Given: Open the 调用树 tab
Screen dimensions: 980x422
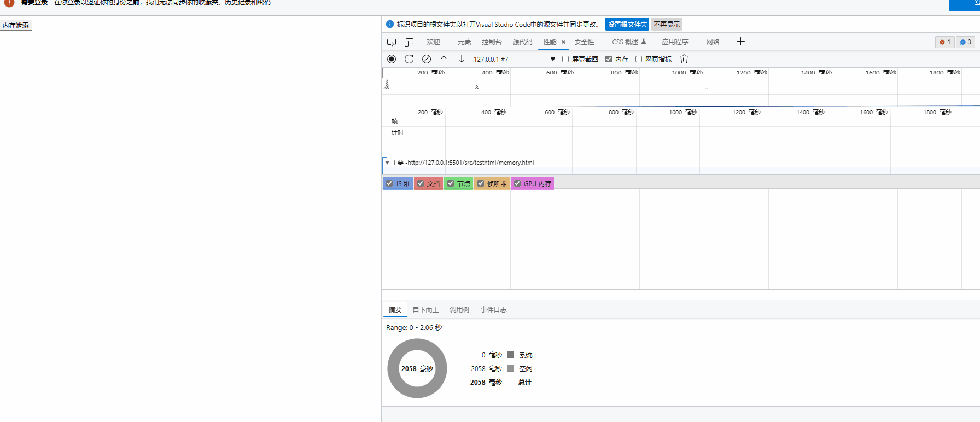Looking at the screenshot, I should [x=459, y=310].
